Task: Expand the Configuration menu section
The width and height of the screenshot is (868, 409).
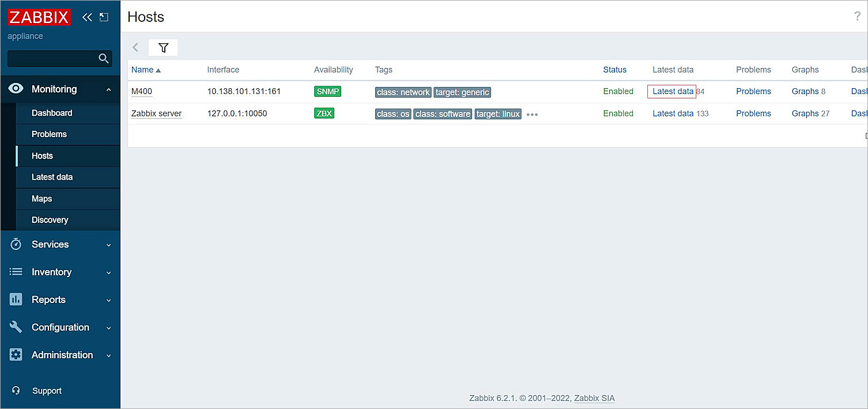Action: click(61, 327)
